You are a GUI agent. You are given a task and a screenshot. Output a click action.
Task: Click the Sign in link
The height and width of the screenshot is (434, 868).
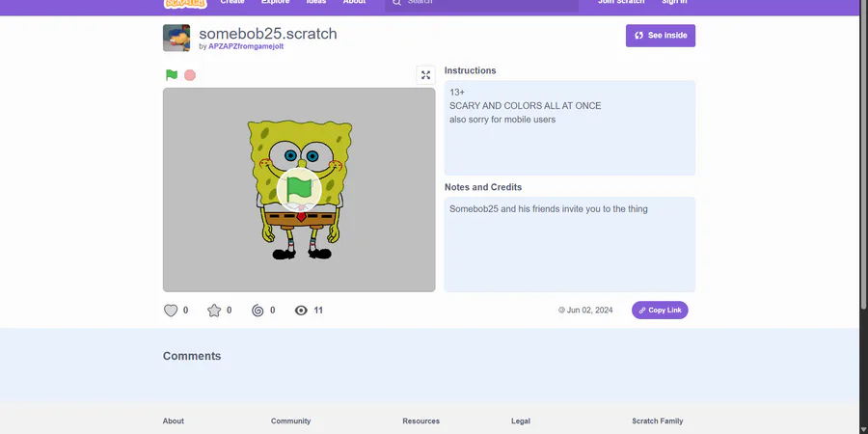tap(674, 2)
